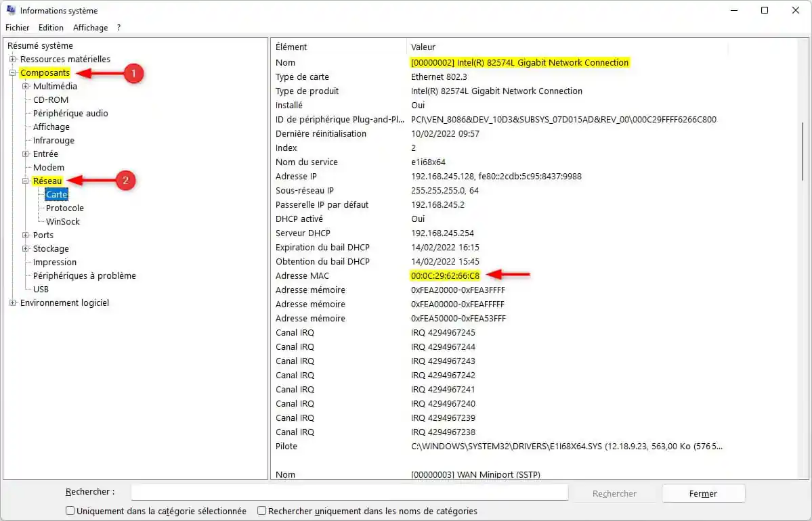Toggle Rechercher uniquement dans les noms de catégories
Image resolution: width=812 pixels, height=521 pixels.
(261, 511)
